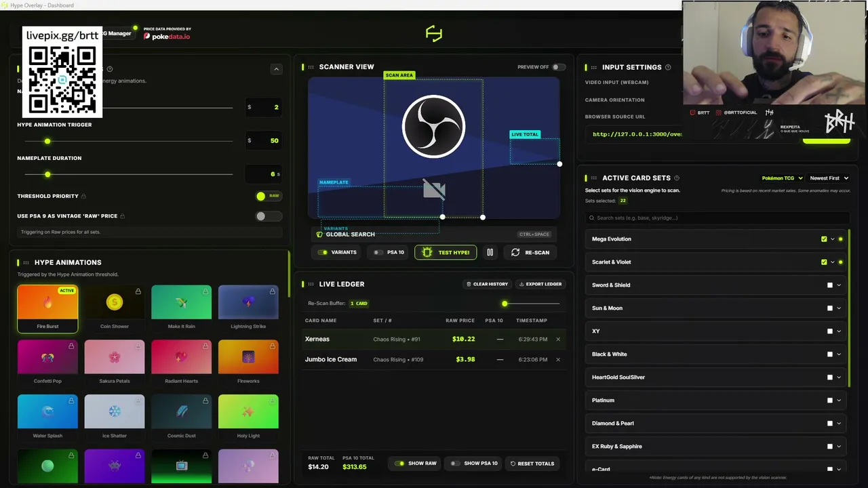Open the Newest First sort dropdown
Screen dimensions: 868x488
pos(829,178)
